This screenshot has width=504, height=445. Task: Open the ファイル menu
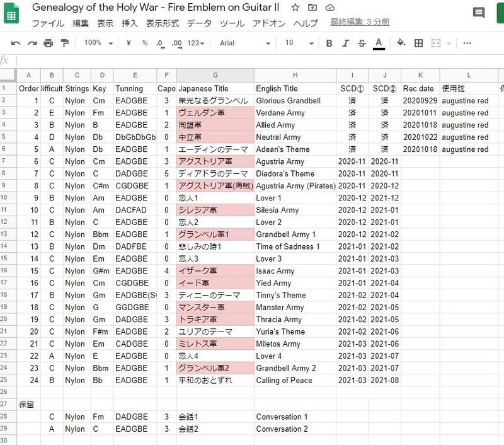click(x=48, y=23)
